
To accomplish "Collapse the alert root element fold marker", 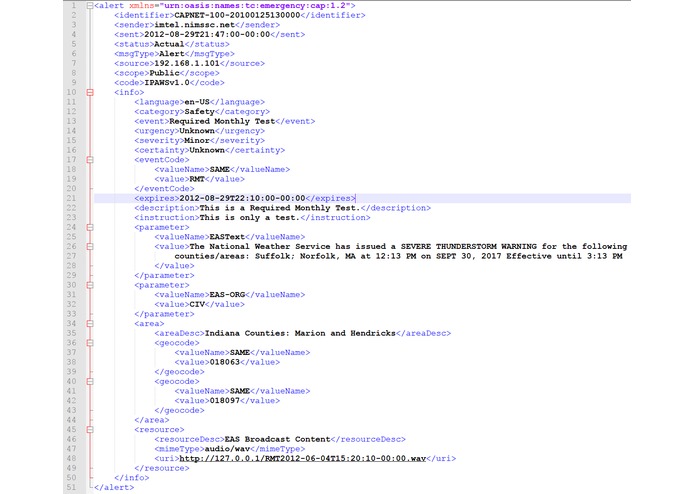I will tap(90, 6).
